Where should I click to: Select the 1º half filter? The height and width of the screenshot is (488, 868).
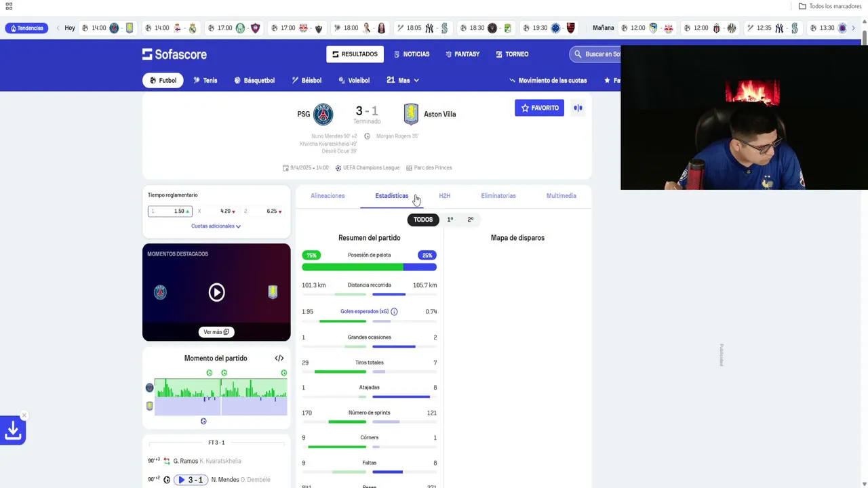pos(450,220)
